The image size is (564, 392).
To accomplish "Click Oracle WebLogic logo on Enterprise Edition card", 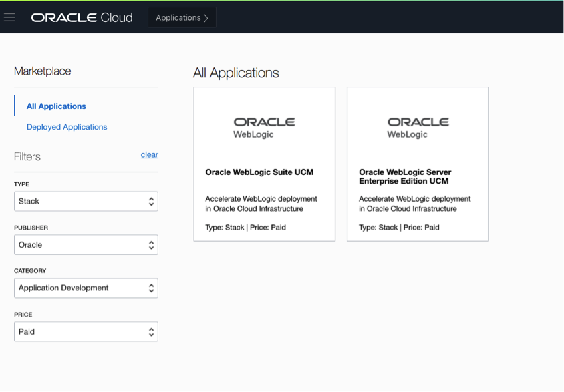I will 418,128.
